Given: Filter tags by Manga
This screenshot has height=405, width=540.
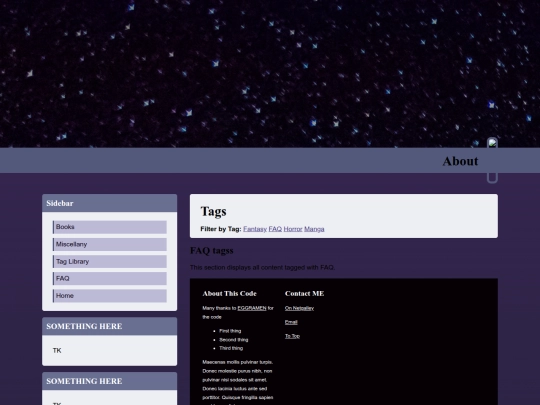Looking at the screenshot, I should point(314,229).
